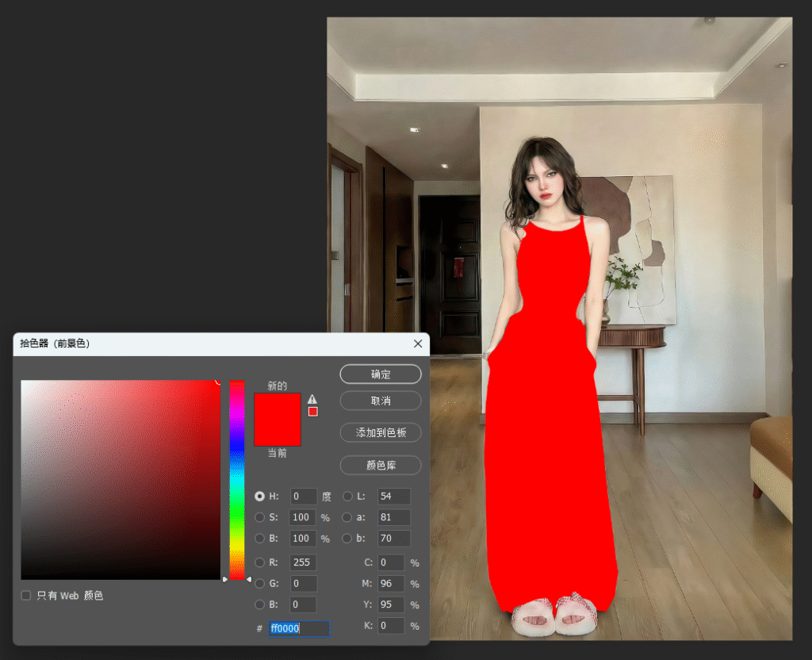Click the 当前 current color preview swatch
This screenshot has height=660, width=812.
tap(278, 433)
